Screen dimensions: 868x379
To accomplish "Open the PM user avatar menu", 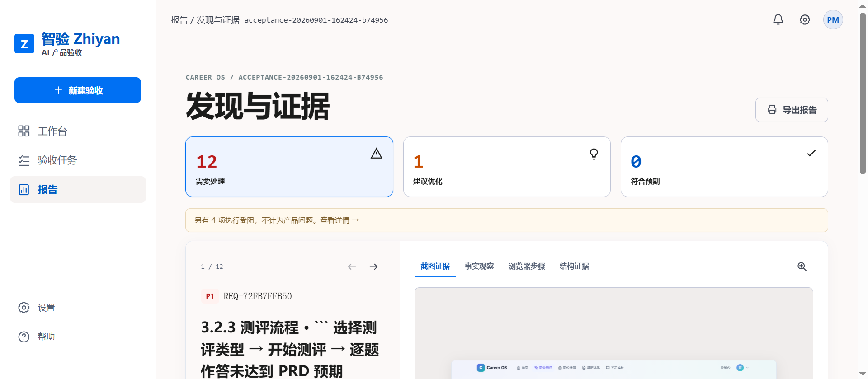I will coord(833,20).
